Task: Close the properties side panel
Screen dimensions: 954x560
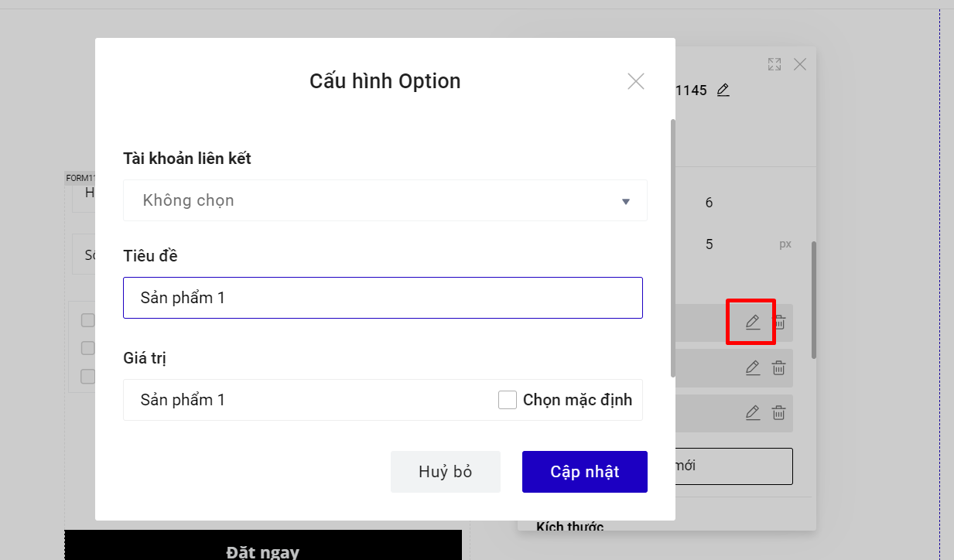Action: click(800, 64)
